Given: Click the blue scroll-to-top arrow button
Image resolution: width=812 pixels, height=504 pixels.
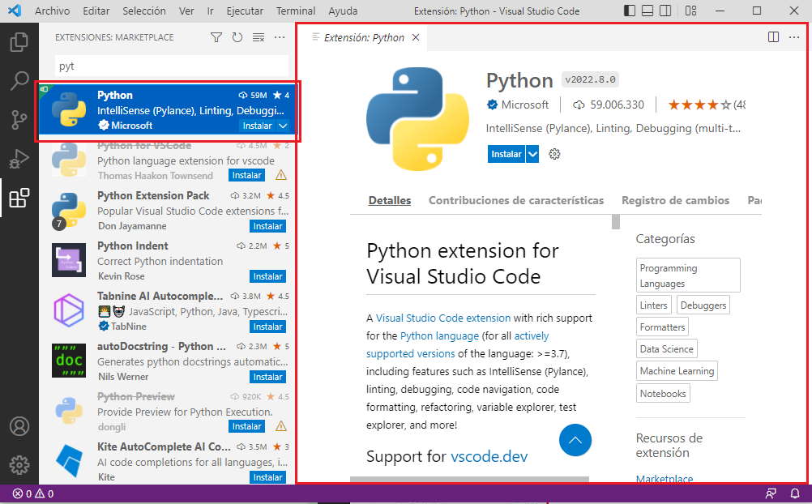Looking at the screenshot, I should pyautogui.click(x=575, y=440).
